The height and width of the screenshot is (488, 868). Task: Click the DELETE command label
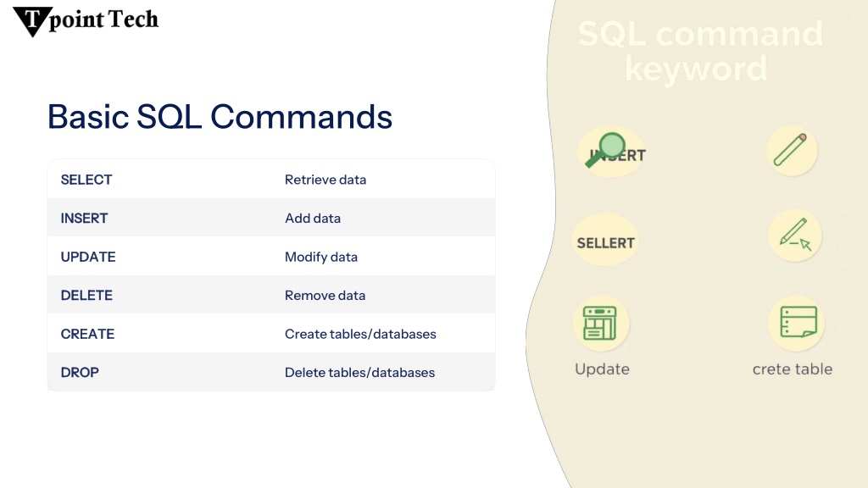86,296
